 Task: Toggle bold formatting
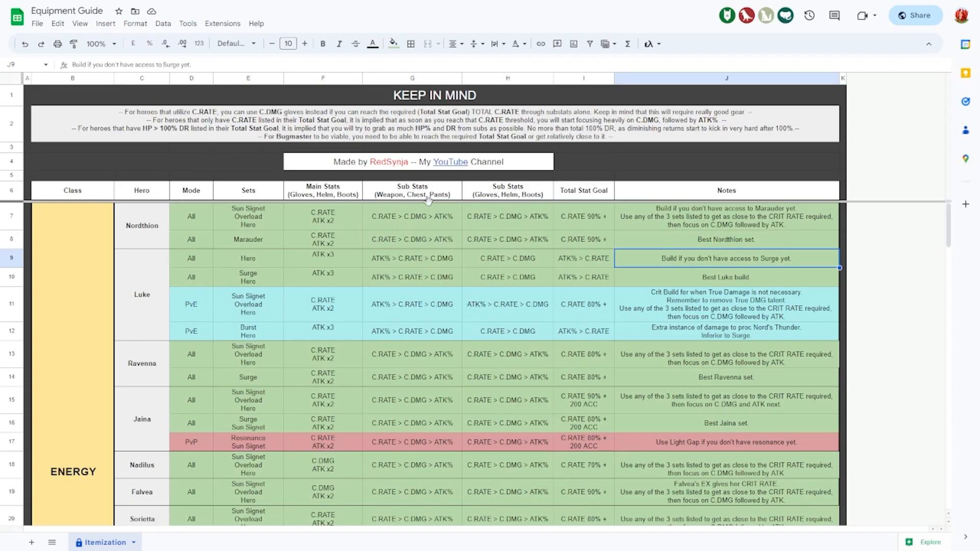(x=323, y=44)
